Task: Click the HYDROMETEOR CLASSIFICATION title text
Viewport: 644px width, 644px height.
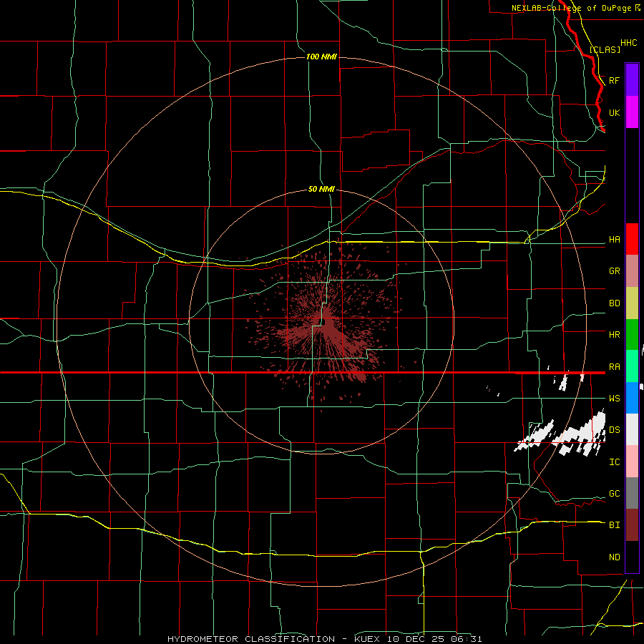Action: pyautogui.click(x=251, y=639)
